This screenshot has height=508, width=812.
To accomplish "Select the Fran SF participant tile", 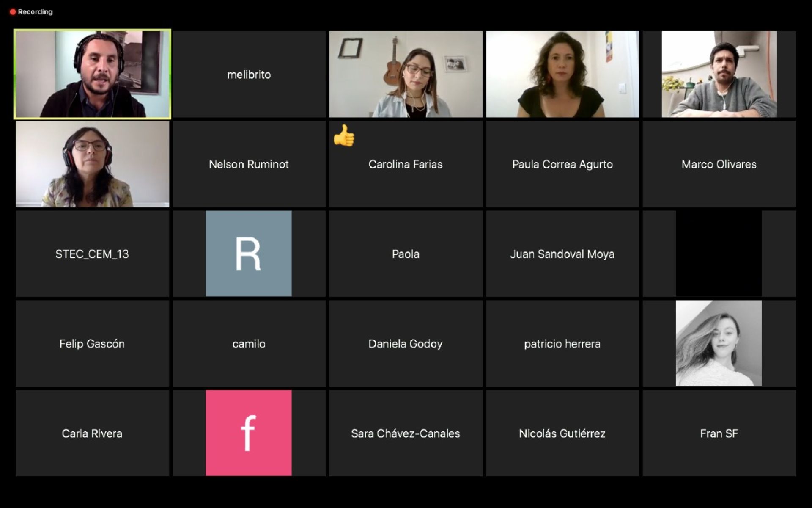I will [x=719, y=433].
